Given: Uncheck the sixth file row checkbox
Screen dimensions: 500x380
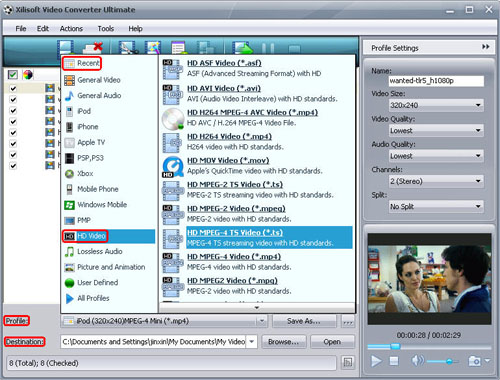Looking at the screenshot, I should (13, 143).
